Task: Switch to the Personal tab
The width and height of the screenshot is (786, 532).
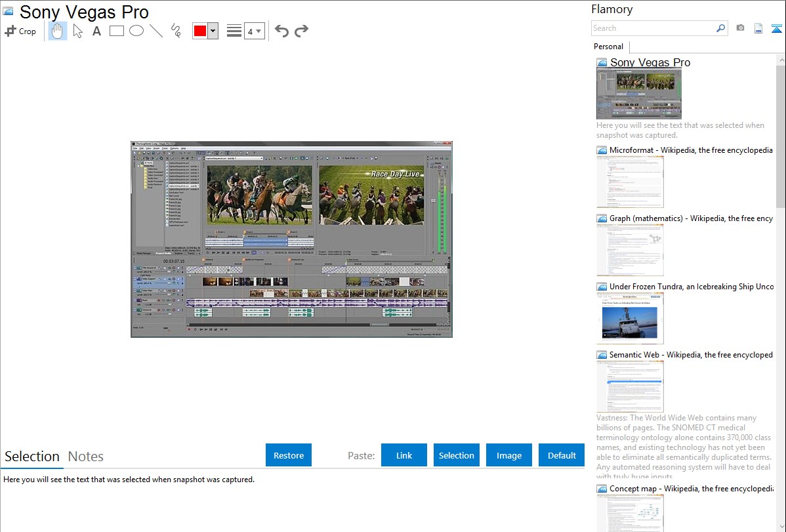Action: pyautogui.click(x=608, y=47)
